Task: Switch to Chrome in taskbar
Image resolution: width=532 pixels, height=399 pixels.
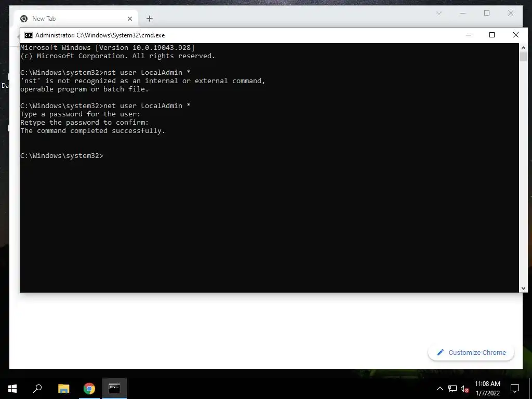Action: (89, 388)
